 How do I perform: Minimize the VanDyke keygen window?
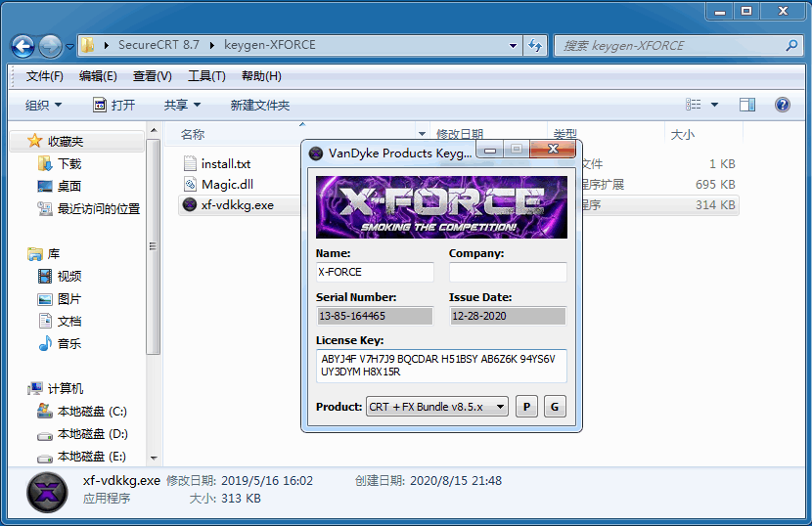tap(490, 150)
